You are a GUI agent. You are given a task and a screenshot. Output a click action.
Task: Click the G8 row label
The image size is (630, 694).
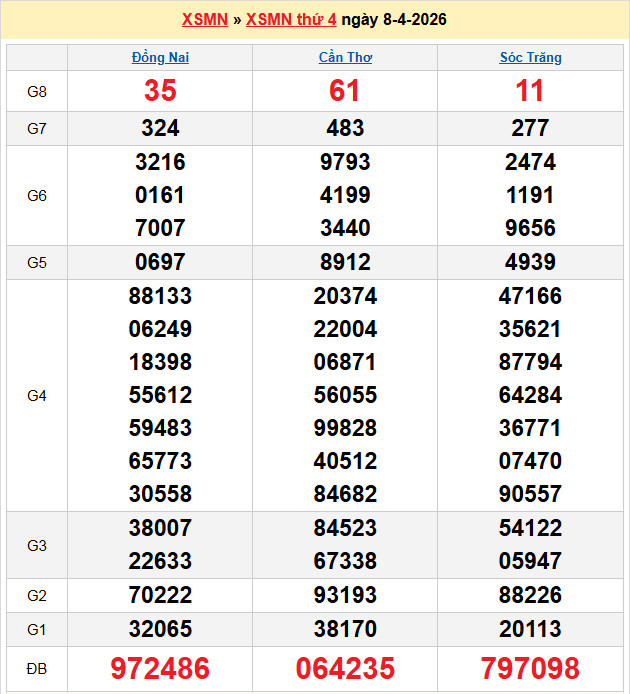(37, 92)
